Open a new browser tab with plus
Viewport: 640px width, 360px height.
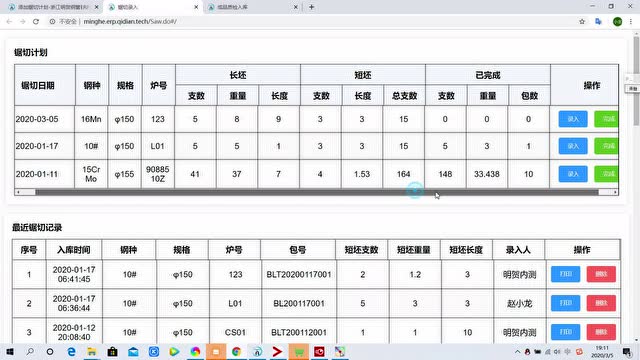point(311,7)
